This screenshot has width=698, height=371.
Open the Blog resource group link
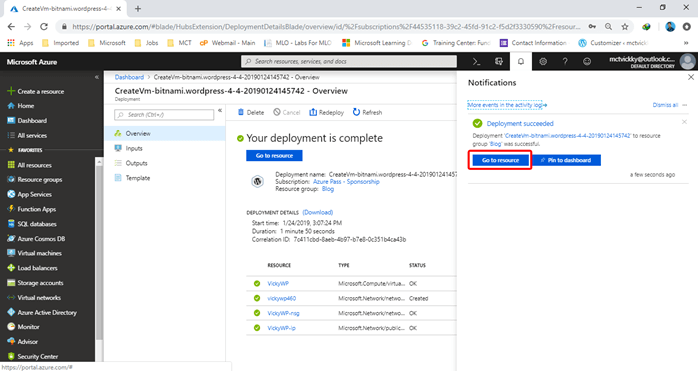328,189
